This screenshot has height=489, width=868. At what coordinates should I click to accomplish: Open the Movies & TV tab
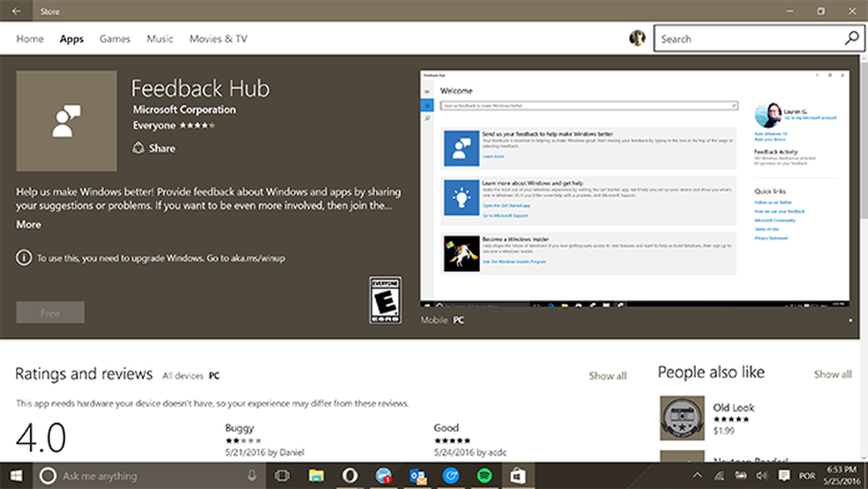(218, 39)
